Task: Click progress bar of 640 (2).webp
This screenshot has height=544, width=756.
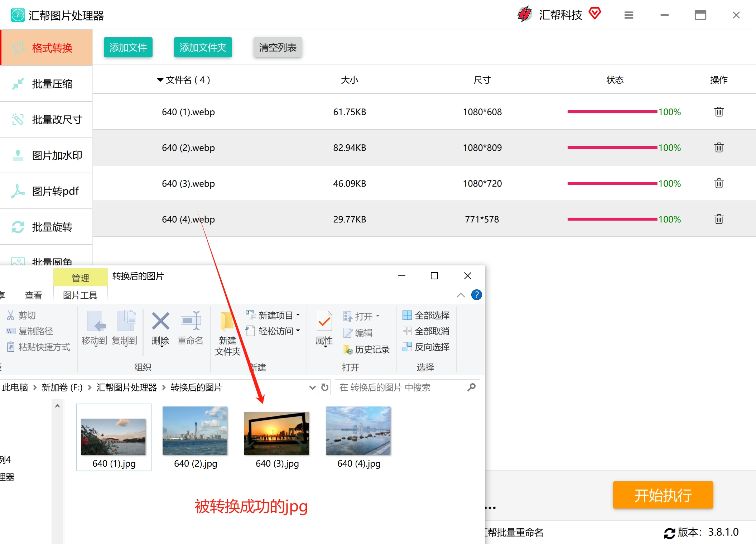Action: [x=612, y=148]
